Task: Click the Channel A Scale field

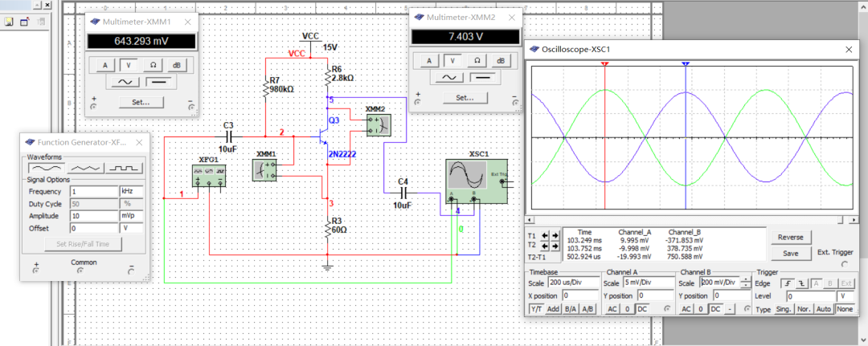Action: click(x=648, y=283)
